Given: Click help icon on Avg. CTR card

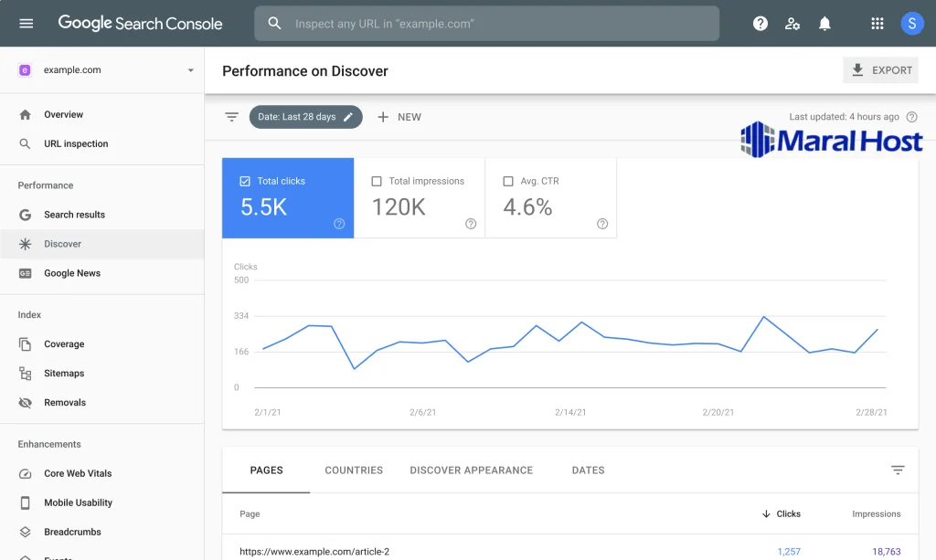Looking at the screenshot, I should [x=602, y=224].
